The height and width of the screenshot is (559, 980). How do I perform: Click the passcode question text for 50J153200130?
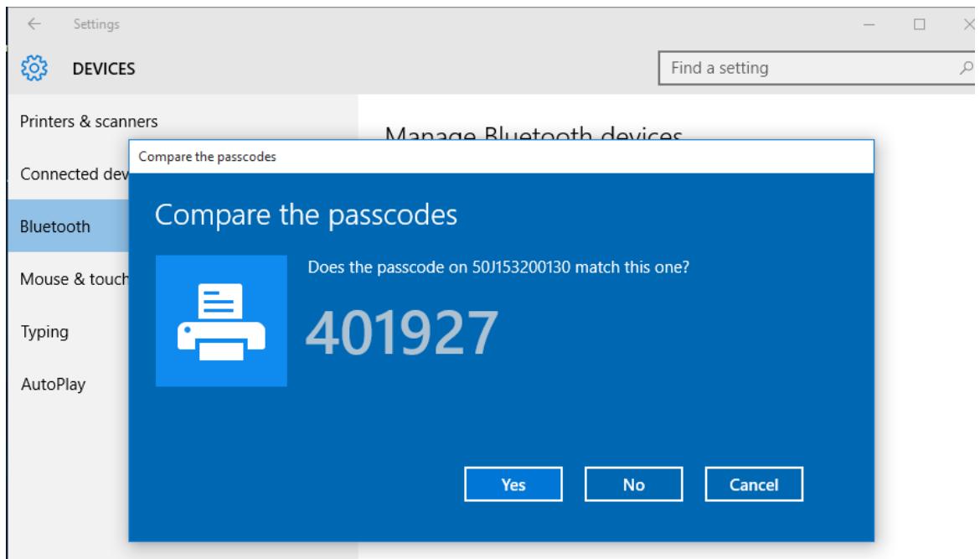(x=498, y=267)
